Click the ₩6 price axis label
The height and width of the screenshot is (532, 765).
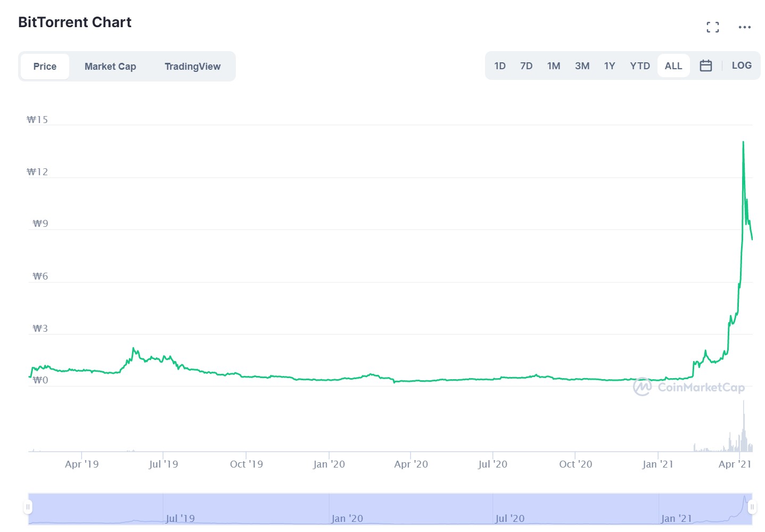point(40,276)
